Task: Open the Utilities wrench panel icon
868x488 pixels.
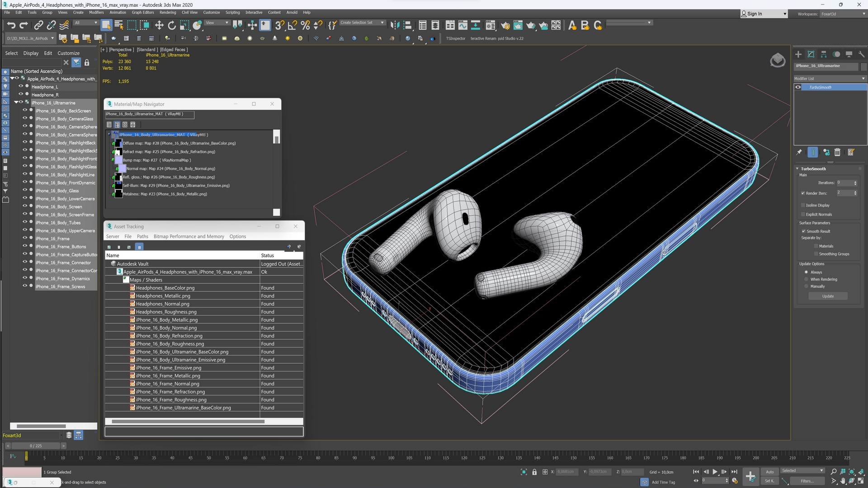Action: 861,54
